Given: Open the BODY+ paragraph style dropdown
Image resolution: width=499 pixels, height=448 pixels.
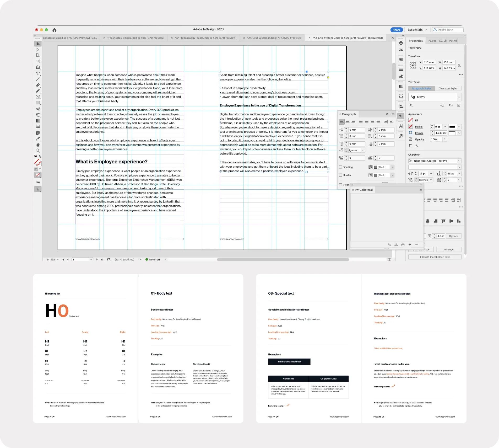Looking at the screenshot, I should [x=459, y=97].
